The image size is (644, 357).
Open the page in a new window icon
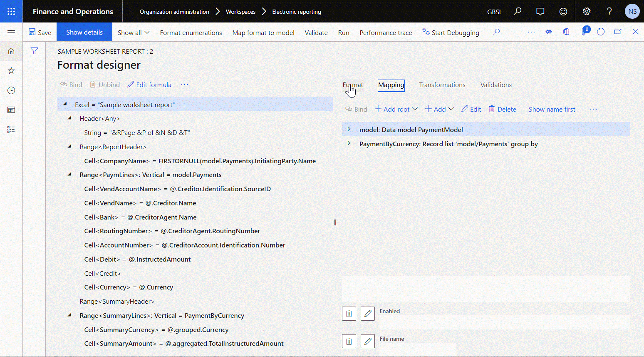click(x=617, y=31)
